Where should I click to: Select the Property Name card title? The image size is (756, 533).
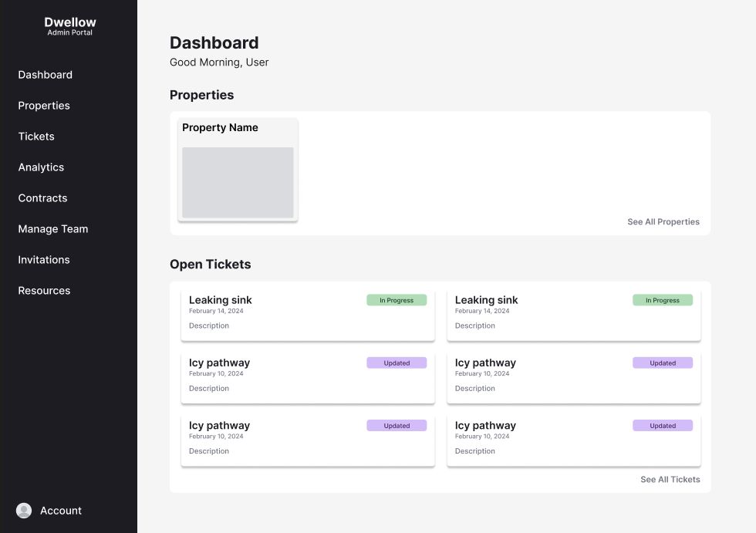(220, 128)
